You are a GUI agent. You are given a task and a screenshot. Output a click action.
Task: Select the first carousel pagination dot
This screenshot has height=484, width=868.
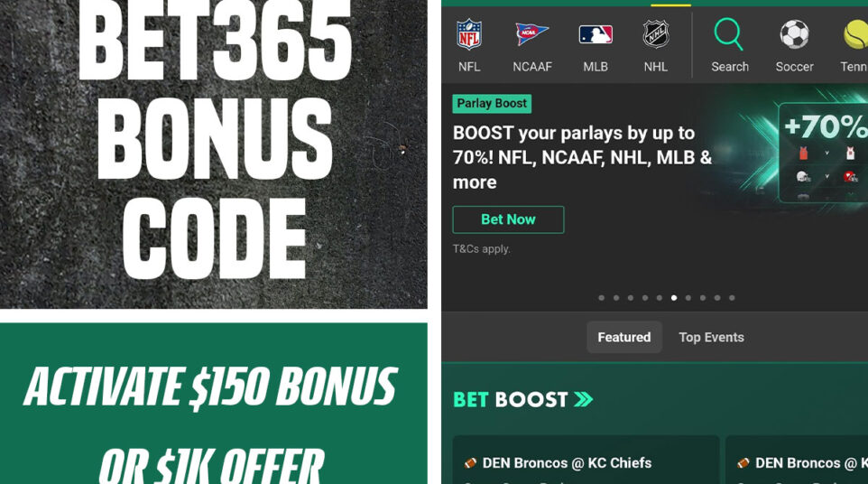[601, 298]
